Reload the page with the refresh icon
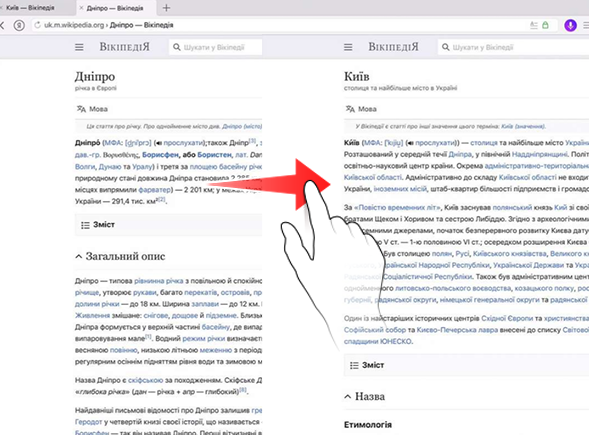589x435 pixels. coord(37,25)
